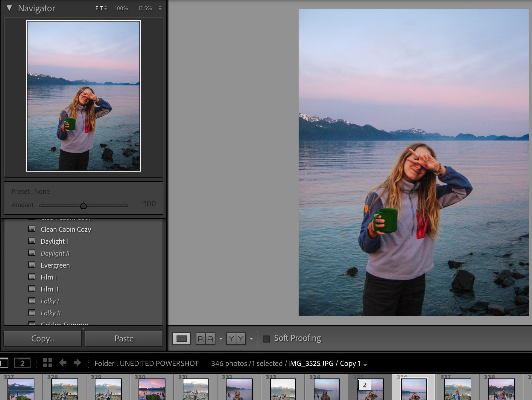The height and width of the screenshot is (400, 532).
Task: Toggle Before/After view YY icon
Action: pos(236,339)
